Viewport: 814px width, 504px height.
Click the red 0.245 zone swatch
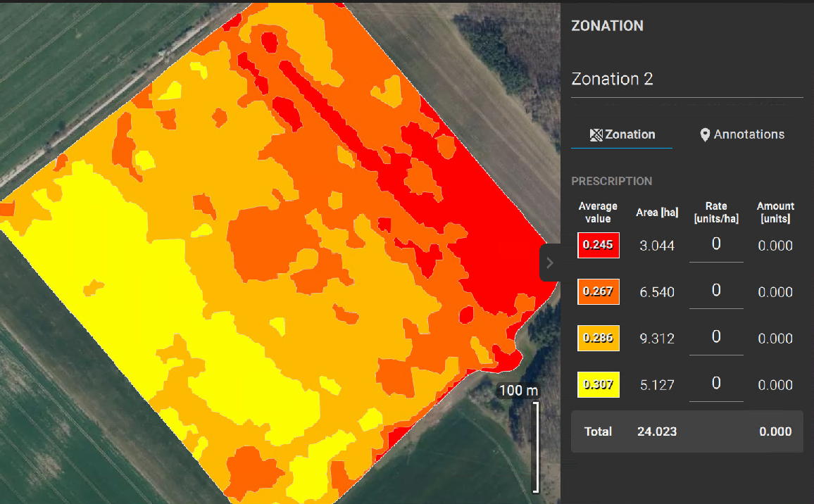pyautogui.click(x=598, y=245)
